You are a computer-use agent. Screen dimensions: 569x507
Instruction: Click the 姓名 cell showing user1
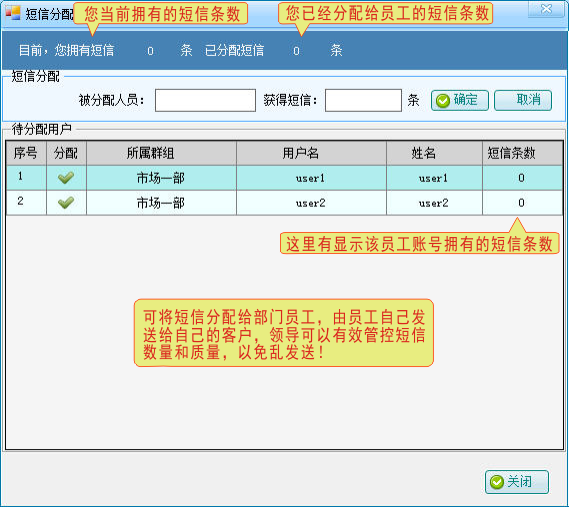click(x=434, y=178)
